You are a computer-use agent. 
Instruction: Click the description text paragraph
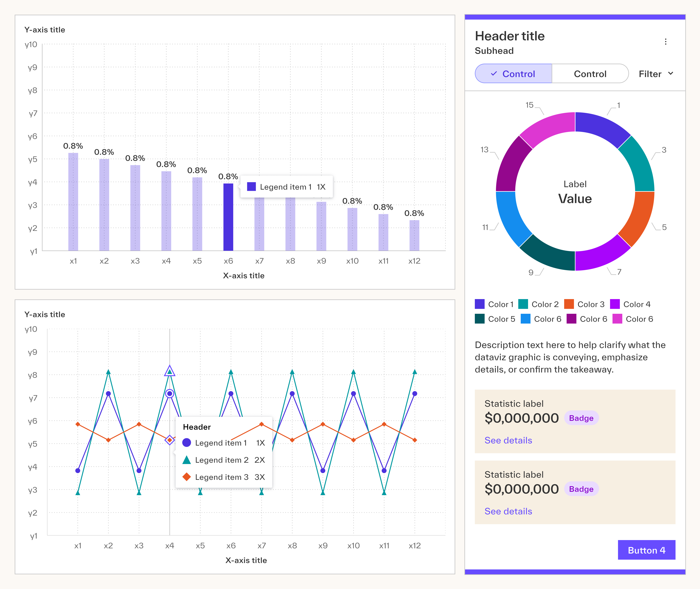tap(570, 357)
